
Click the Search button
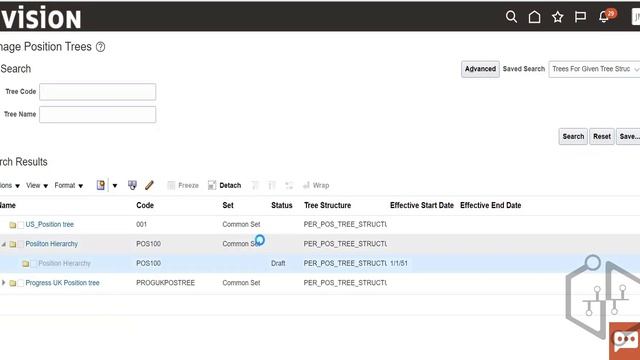click(x=573, y=136)
